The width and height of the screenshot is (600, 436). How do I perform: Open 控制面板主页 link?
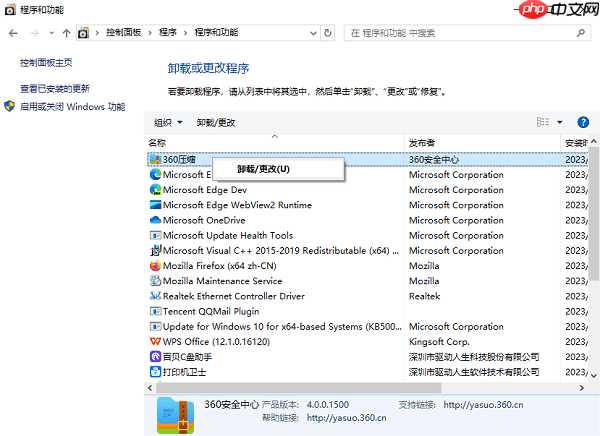click(46, 63)
